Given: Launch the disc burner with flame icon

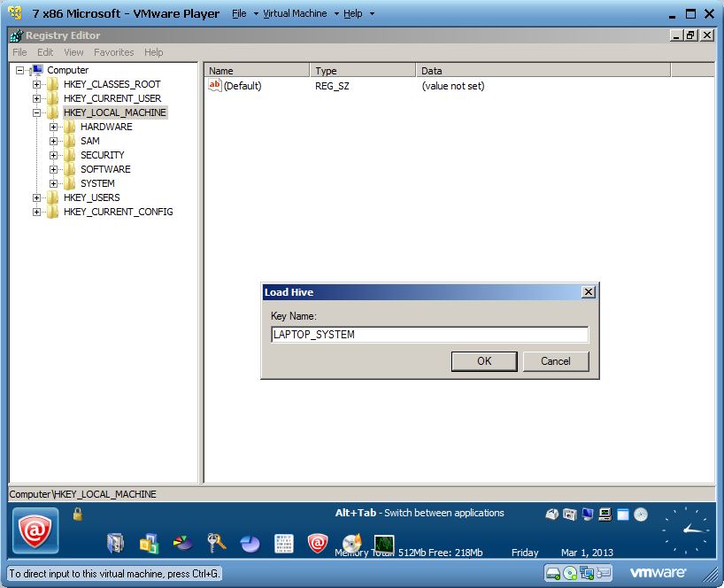Looking at the screenshot, I should click(x=352, y=543).
